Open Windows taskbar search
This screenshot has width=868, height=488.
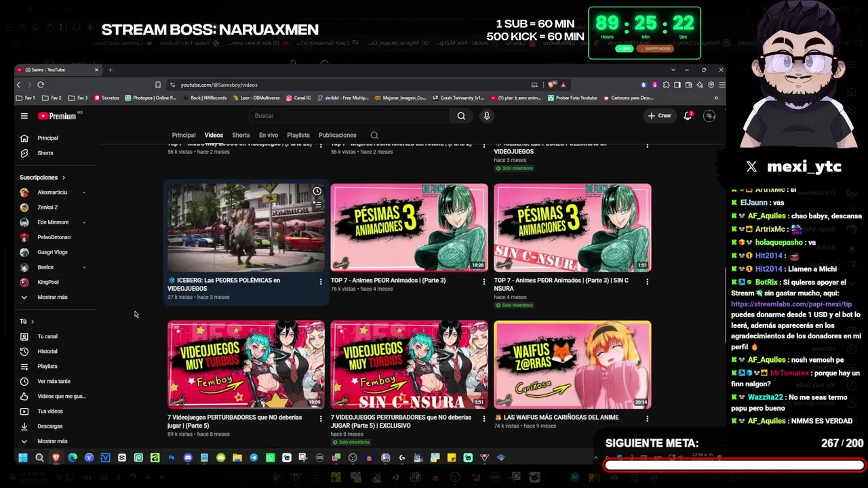(39, 457)
